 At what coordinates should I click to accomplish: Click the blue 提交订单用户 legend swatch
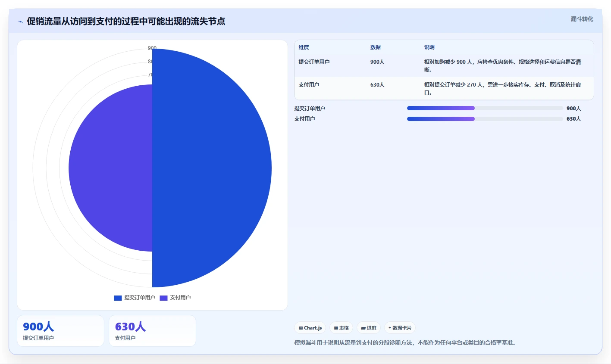coord(118,298)
